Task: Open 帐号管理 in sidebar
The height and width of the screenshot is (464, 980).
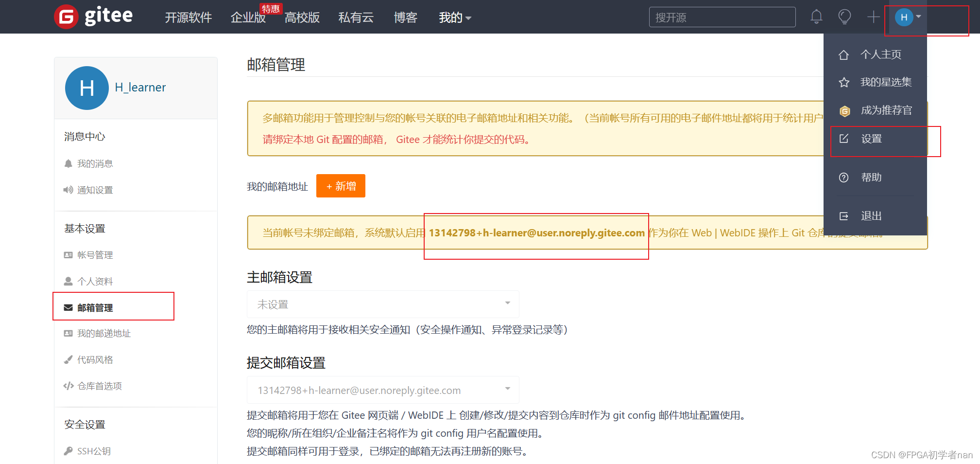Action: tap(95, 255)
